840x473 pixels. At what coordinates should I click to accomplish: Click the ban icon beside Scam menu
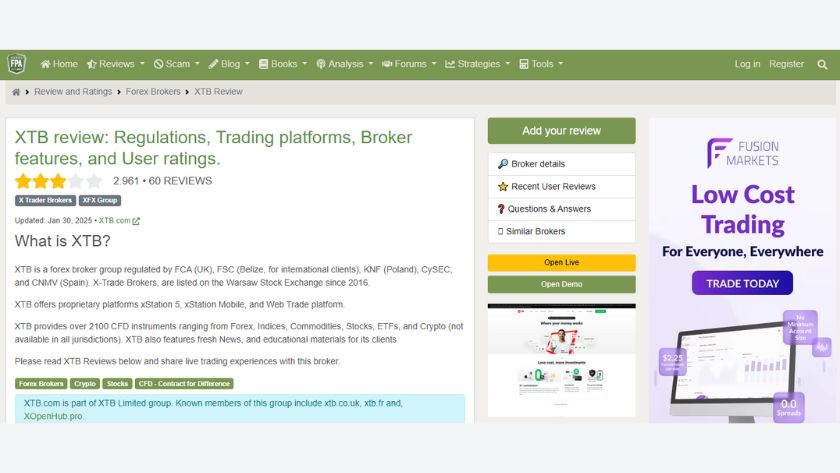tap(159, 64)
